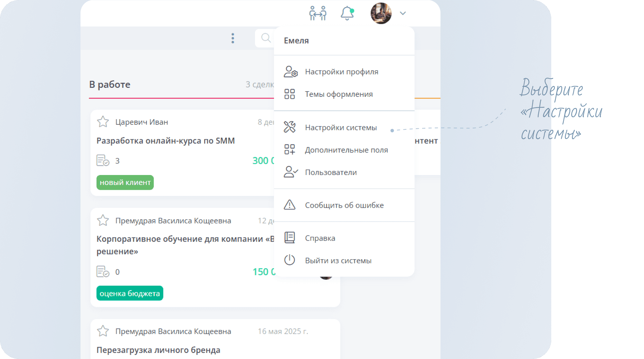This screenshot has height=359, width=644.
Task: Toggle favorite star on Корпоративное обучение deal
Action: (x=103, y=221)
